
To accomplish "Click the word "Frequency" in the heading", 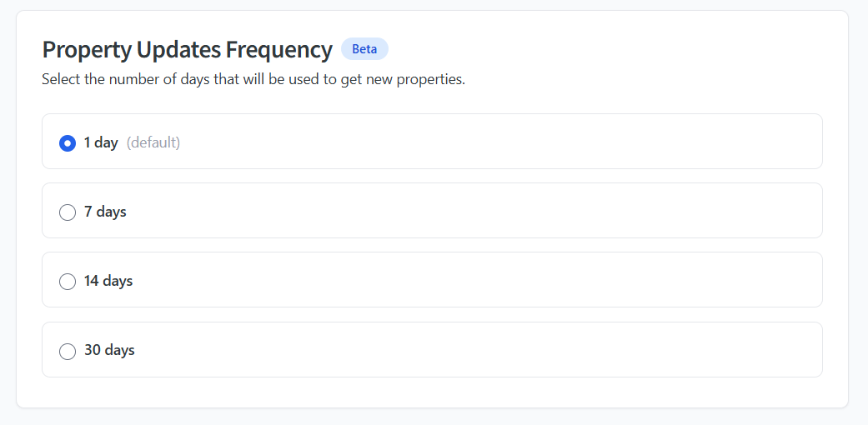I will tap(279, 50).
